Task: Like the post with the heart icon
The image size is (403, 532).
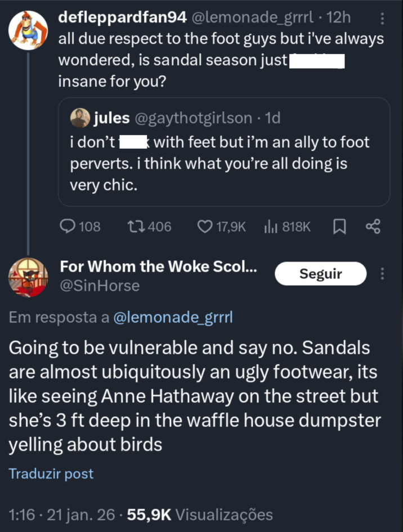Action: (x=204, y=226)
